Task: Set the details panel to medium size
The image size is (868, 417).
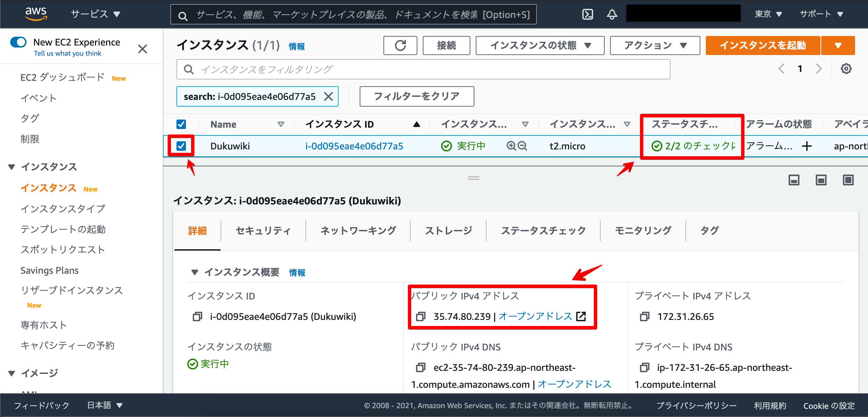Action: [821, 180]
